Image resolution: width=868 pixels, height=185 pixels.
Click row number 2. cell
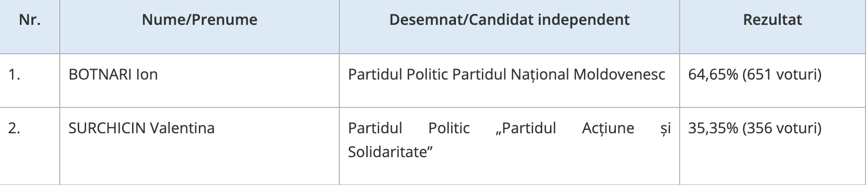click(x=30, y=146)
